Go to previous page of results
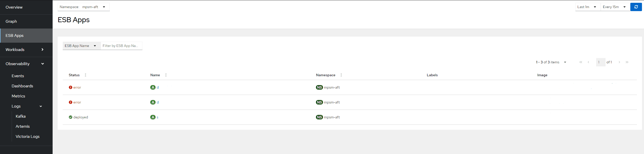The width and height of the screenshot is (644, 154). [588, 62]
